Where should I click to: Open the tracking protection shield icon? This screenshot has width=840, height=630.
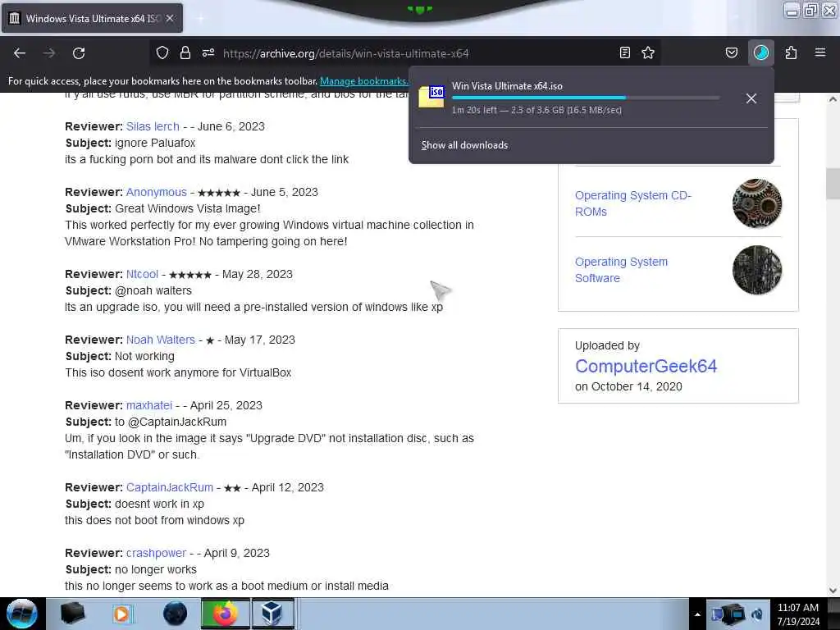[x=162, y=52]
